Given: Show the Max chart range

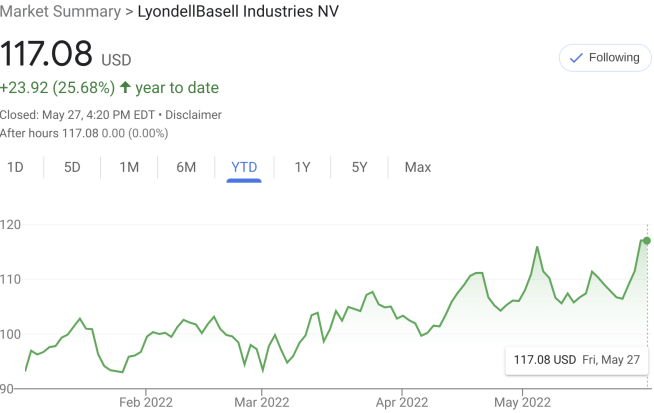Looking at the screenshot, I should click(x=418, y=167).
